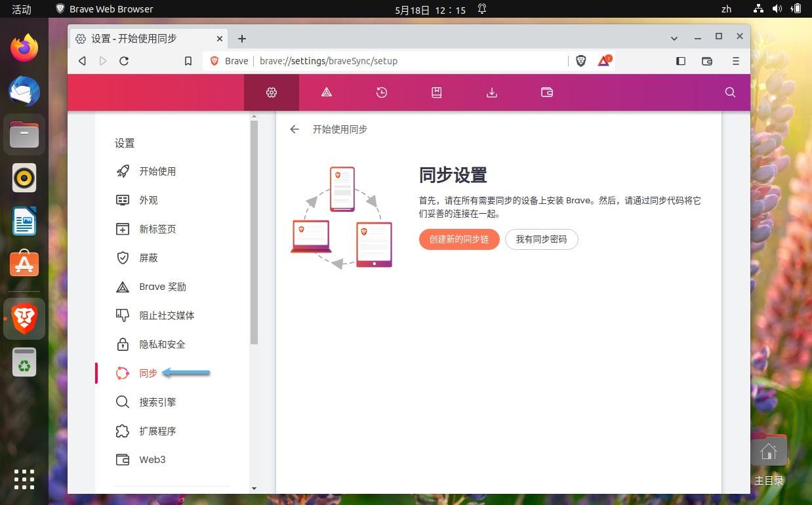Click the sidebar scrollbar up arrow

254,116
